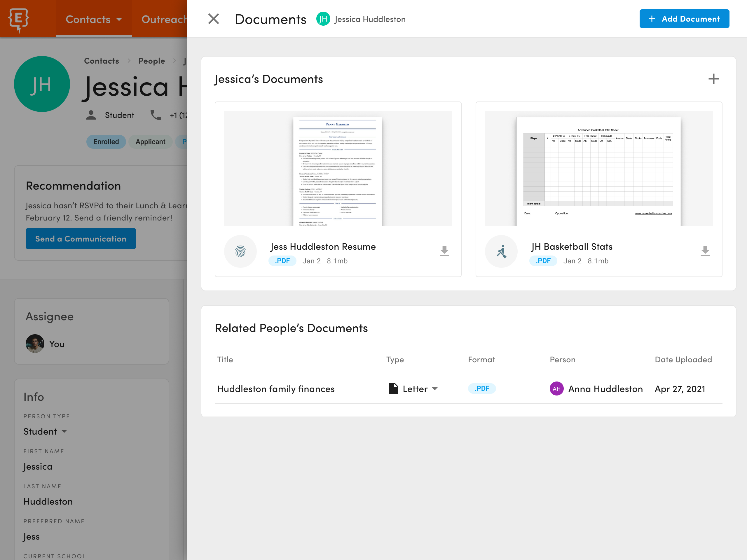Download the Jess Huddleston Resume
This screenshot has height=560, width=747.
point(444,251)
